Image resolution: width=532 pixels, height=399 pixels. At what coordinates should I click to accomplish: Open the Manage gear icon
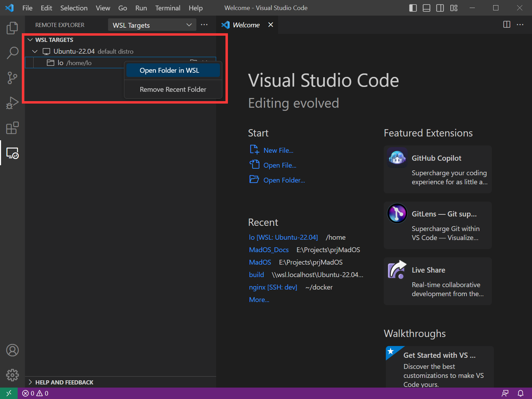(12, 375)
